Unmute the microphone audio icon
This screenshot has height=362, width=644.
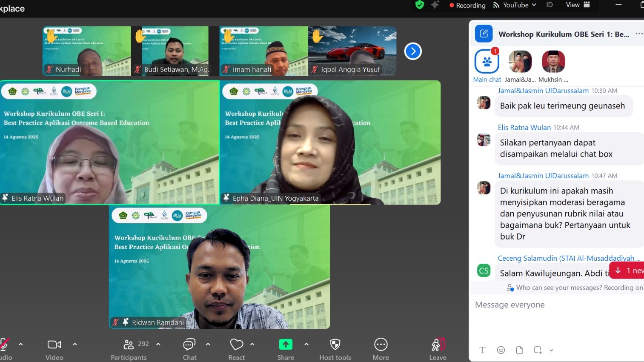4,345
